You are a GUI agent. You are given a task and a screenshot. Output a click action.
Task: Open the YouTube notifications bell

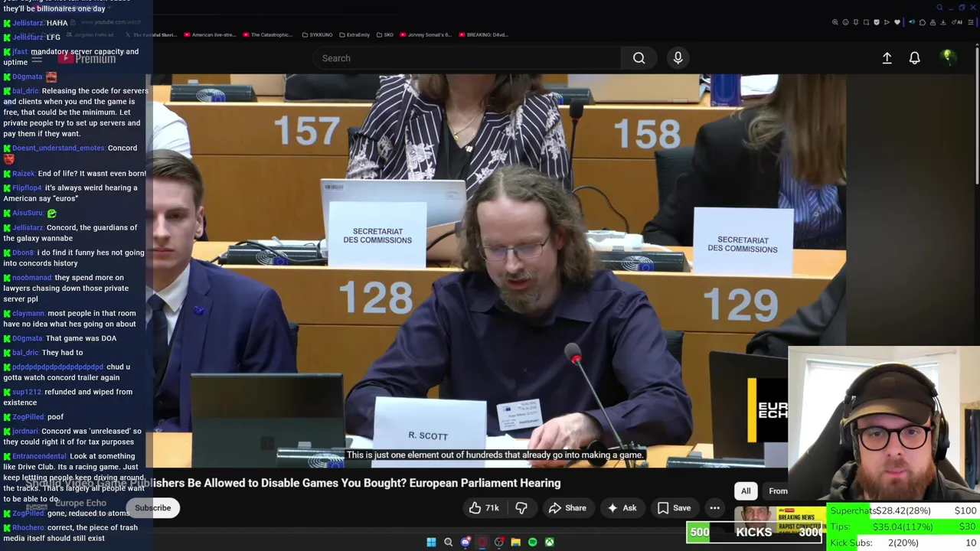[x=914, y=58]
